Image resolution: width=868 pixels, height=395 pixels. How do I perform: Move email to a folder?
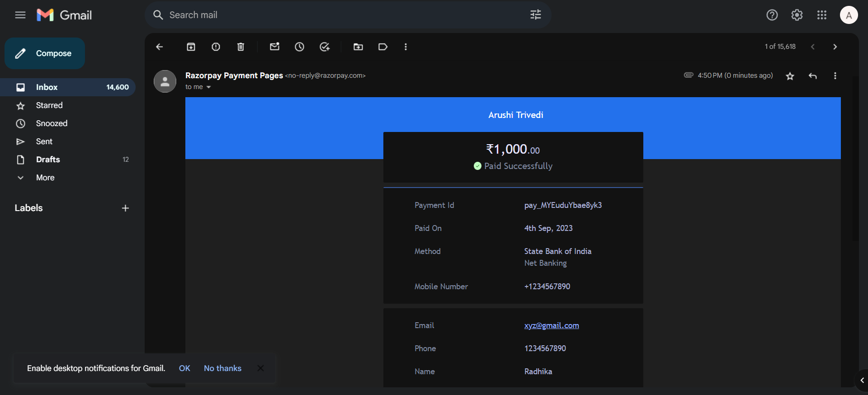358,47
